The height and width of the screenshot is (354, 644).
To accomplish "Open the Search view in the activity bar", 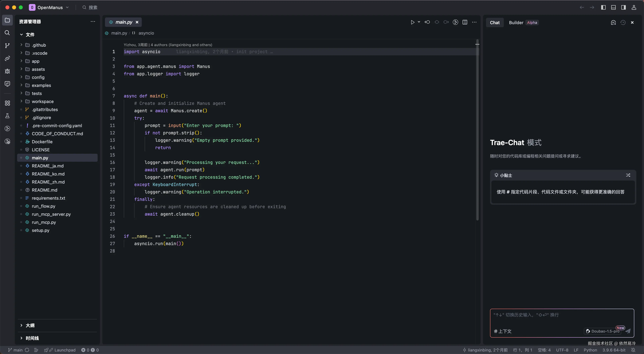I will click(x=7, y=33).
